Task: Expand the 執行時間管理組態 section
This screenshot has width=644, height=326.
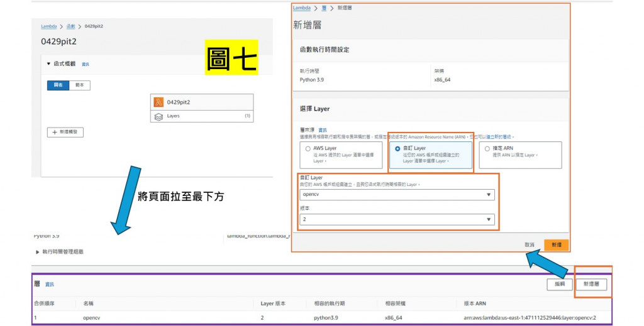Action: (37, 252)
